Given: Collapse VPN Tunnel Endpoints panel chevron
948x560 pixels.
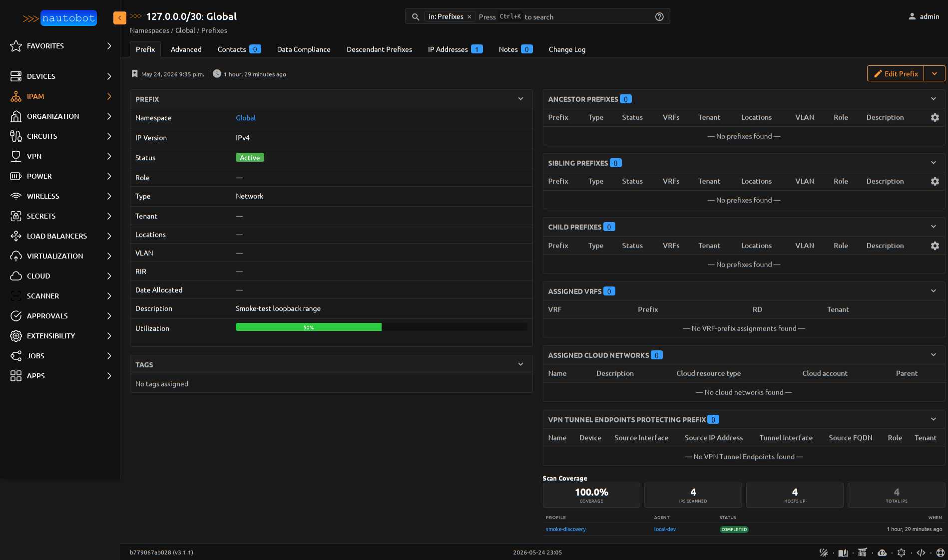Looking at the screenshot, I should tap(934, 419).
